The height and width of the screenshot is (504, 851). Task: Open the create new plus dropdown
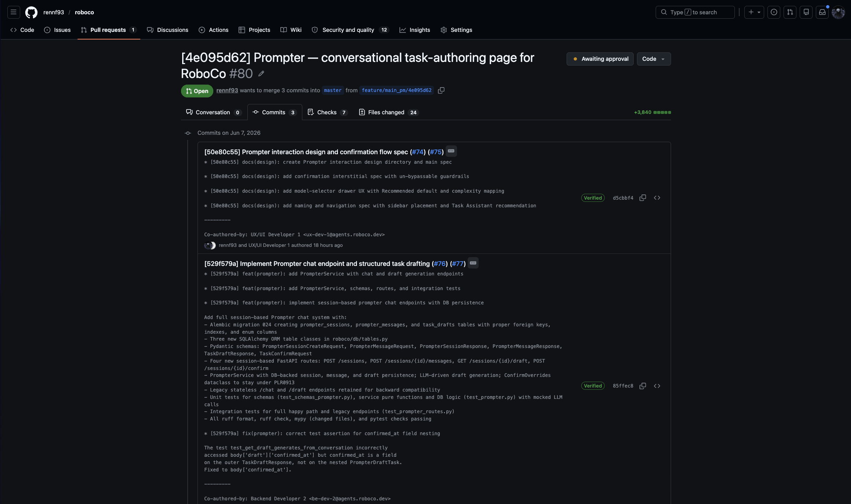tap(754, 12)
